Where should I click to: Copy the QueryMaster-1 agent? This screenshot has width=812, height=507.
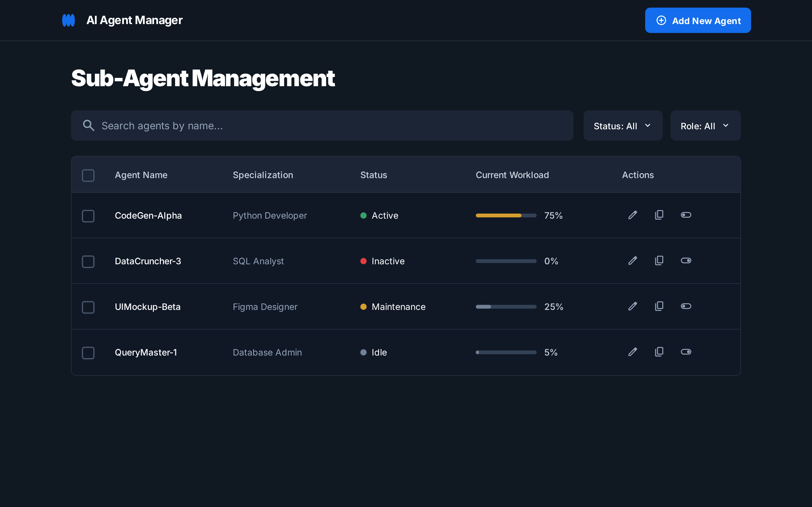(659, 352)
